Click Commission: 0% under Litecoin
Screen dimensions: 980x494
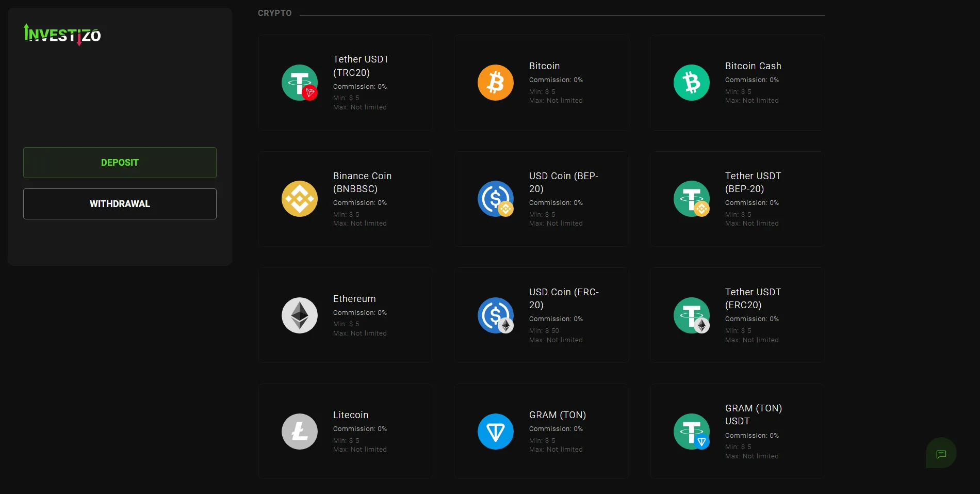[360, 429]
